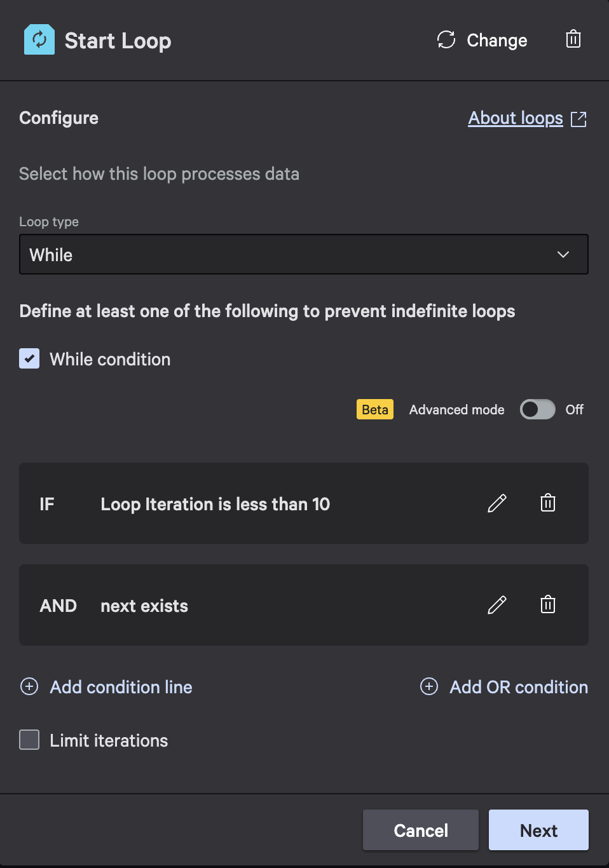Click the Beta badge
The image size is (609, 868).
(x=374, y=409)
